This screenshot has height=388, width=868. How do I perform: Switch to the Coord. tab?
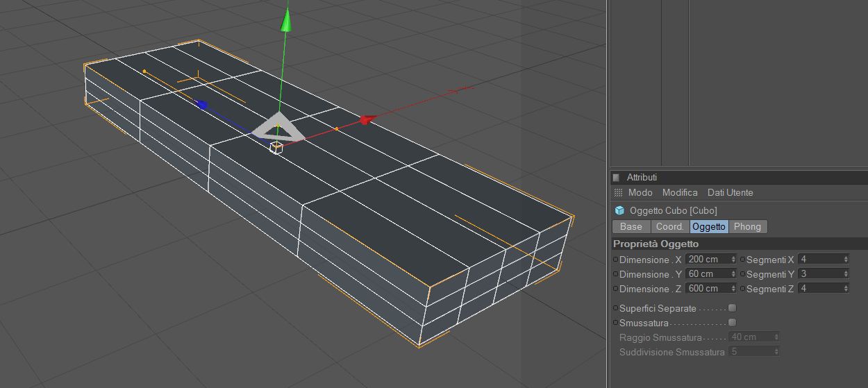point(670,226)
